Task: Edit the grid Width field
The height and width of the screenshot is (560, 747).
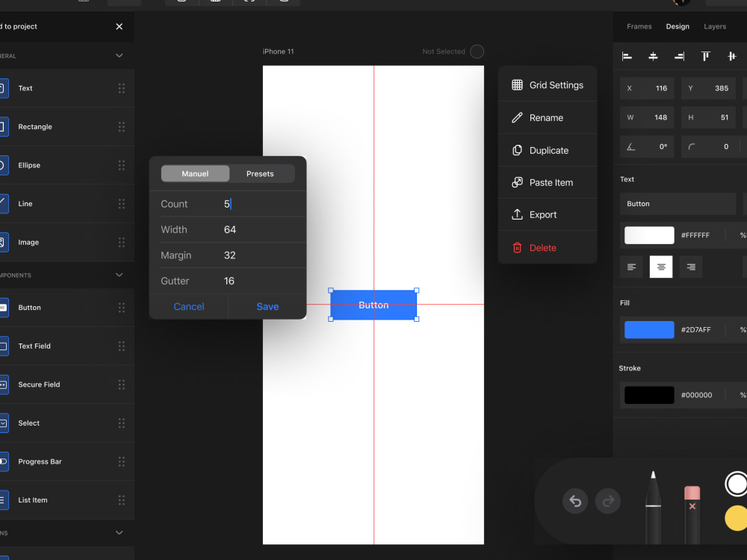Action: coord(228,229)
